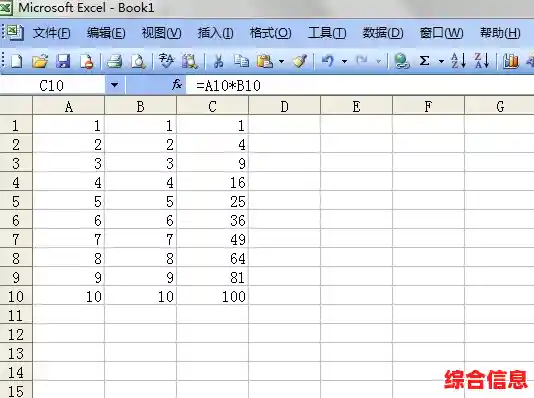Select column E header
This screenshot has width=534, height=398.
coord(356,106)
